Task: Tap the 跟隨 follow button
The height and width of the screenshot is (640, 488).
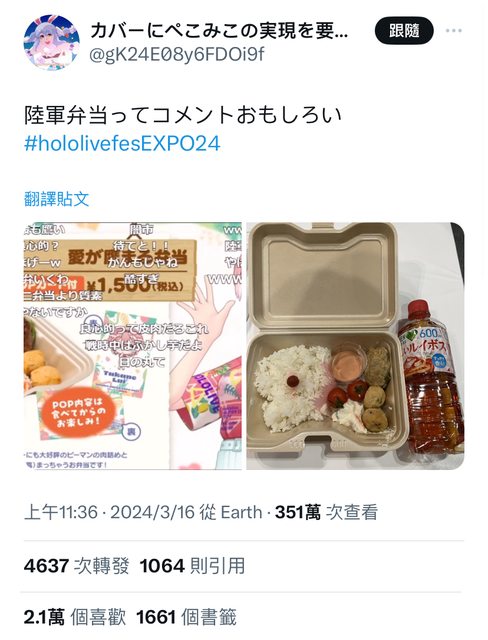Action: tap(404, 31)
